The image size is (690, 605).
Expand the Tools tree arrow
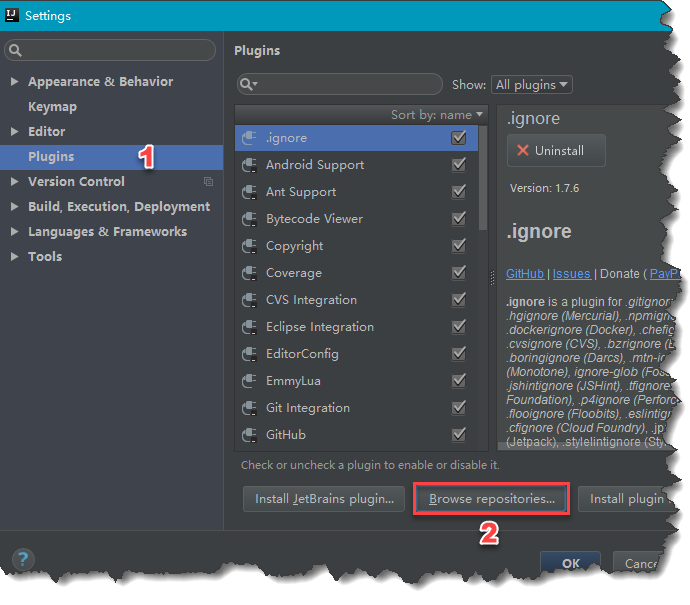point(14,257)
